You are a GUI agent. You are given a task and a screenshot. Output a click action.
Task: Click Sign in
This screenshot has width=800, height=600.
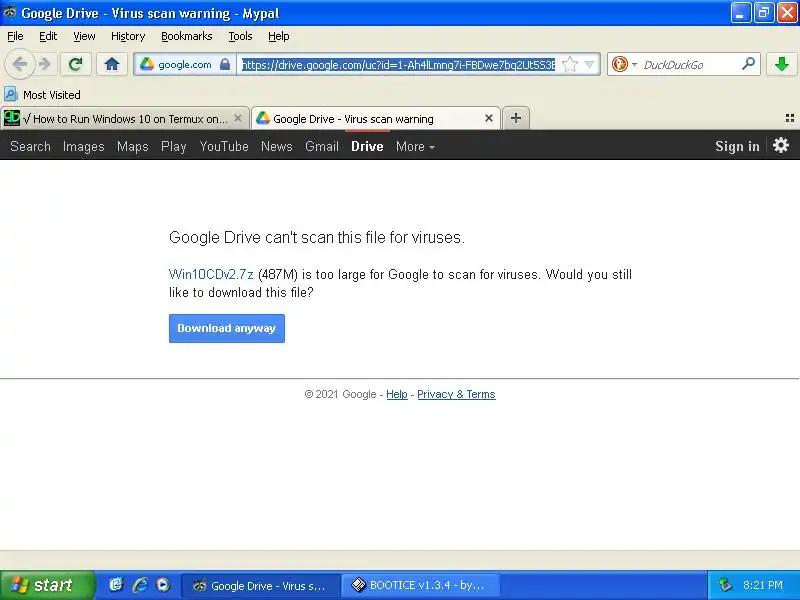737,146
